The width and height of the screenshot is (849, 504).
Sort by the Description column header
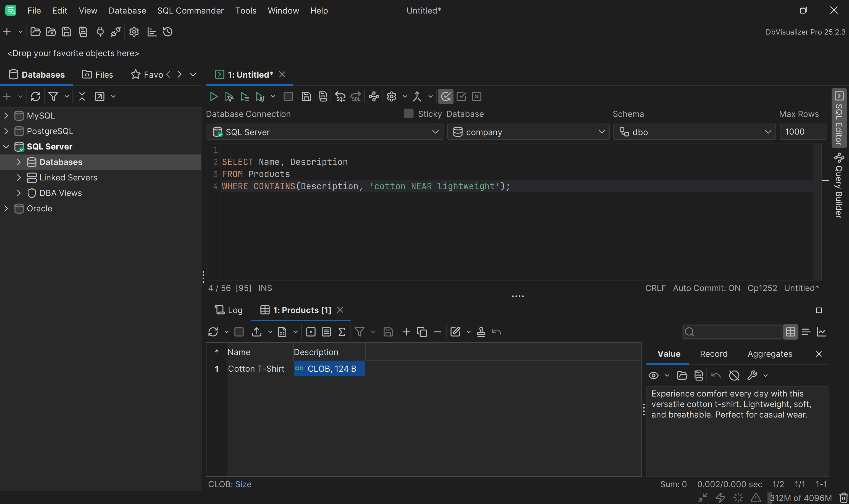[329, 352]
